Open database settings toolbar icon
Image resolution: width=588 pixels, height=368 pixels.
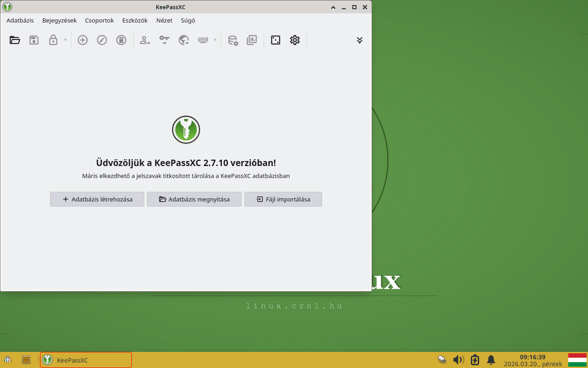click(233, 40)
